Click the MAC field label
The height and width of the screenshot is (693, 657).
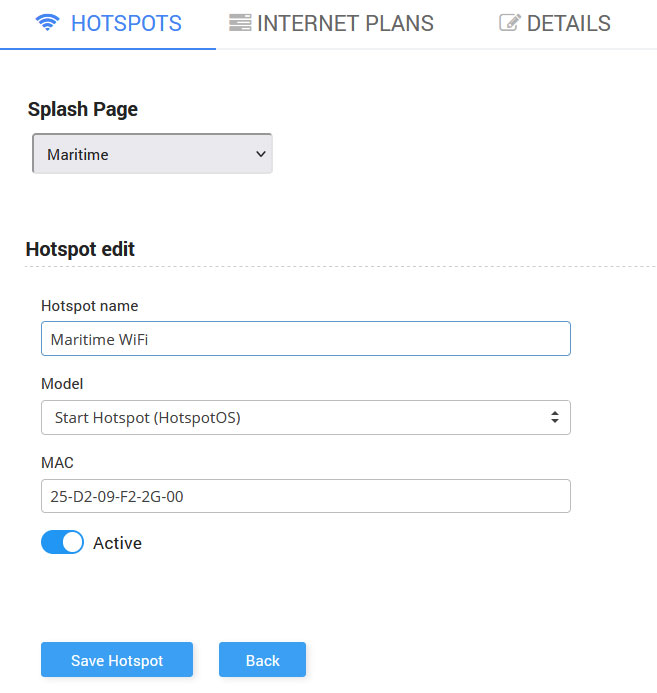click(57, 463)
